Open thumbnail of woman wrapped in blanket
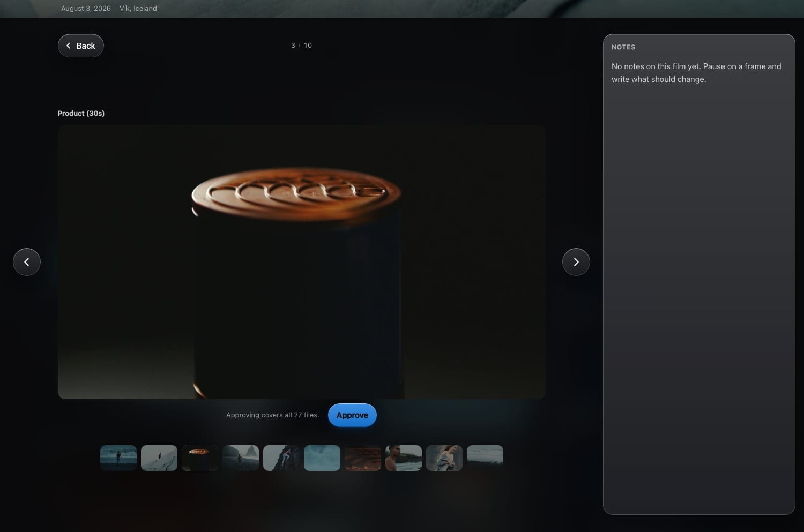Viewport: 804px width, 532px height. point(444,458)
